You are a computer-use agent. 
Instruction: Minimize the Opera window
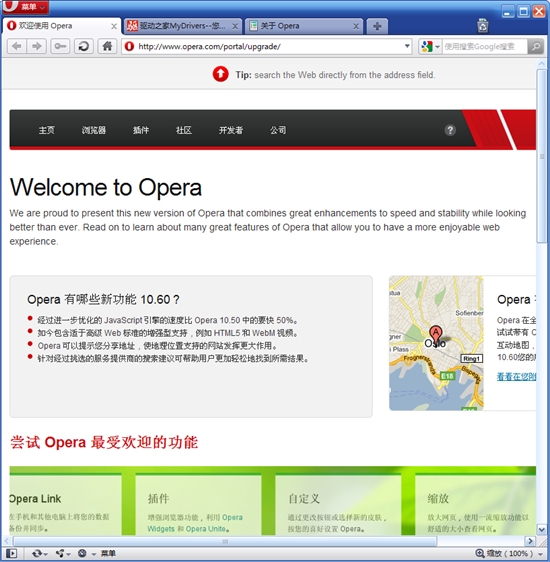pos(507,11)
